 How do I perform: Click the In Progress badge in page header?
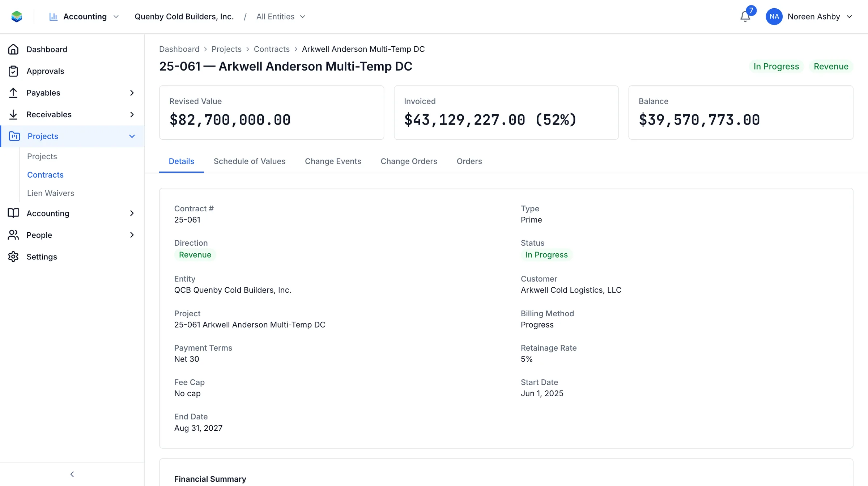(x=776, y=66)
